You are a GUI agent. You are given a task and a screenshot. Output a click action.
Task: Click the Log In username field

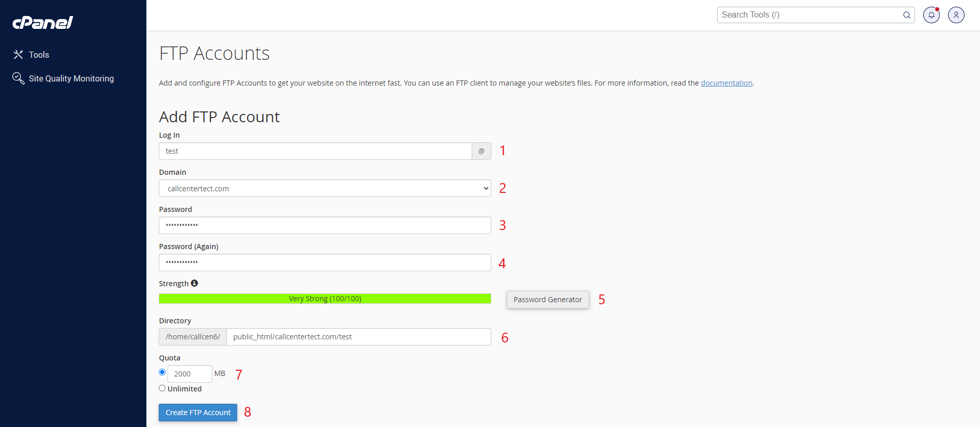tap(315, 151)
